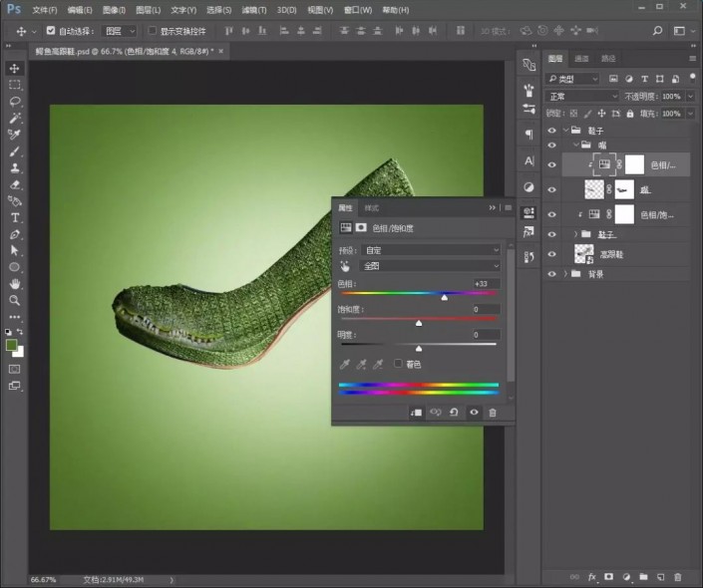Open blend mode 正常 dropdown

582,97
